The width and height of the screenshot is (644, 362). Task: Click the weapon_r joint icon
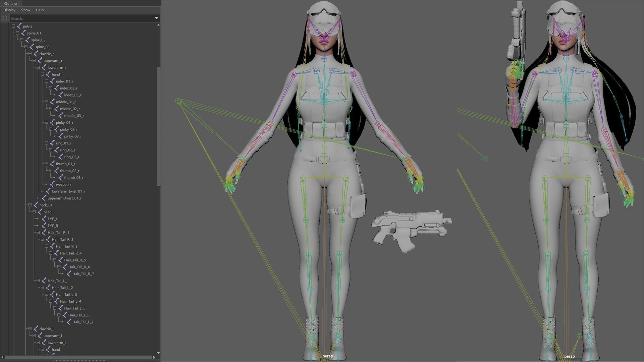click(x=52, y=184)
